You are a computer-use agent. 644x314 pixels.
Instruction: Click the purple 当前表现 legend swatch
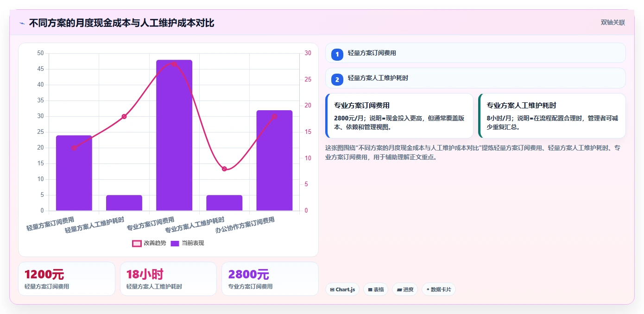click(x=175, y=243)
